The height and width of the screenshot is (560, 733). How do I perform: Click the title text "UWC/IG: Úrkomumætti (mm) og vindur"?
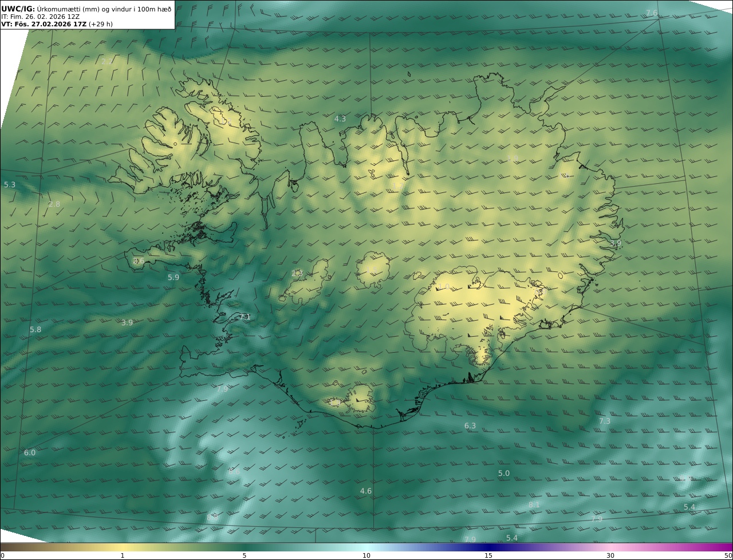pyautogui.click(x=86, y=9)
